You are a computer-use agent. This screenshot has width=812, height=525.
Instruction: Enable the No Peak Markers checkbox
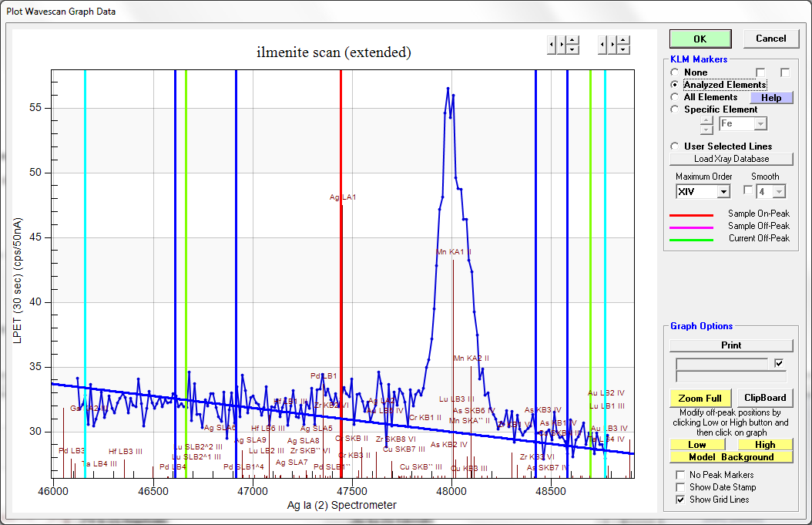point(680,475)
